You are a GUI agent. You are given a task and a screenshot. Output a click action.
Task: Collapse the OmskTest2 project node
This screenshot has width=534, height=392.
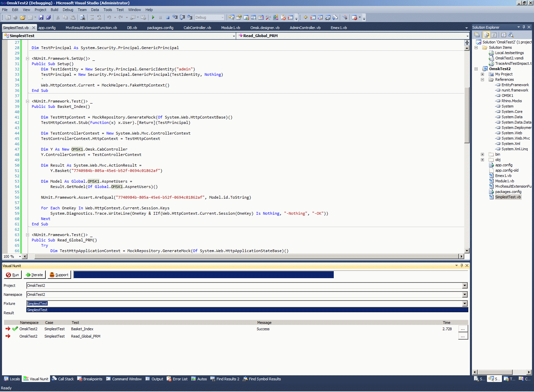pos(476,69)
